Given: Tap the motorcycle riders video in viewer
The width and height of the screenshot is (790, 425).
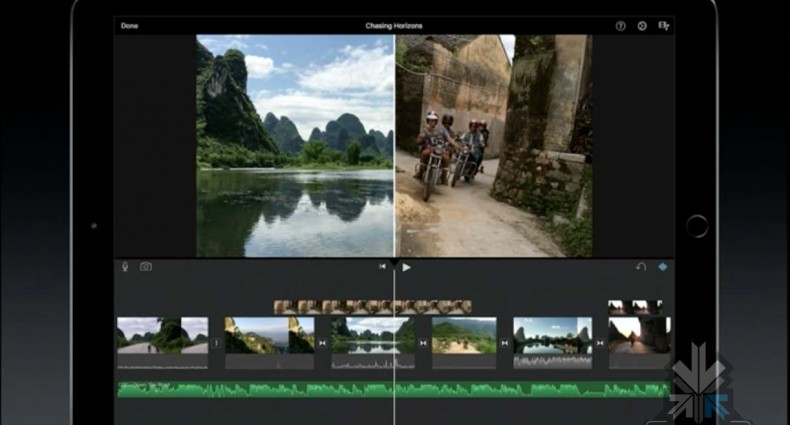Looking at the screenshot, I should pyautogui.click(x=494, y=146).
